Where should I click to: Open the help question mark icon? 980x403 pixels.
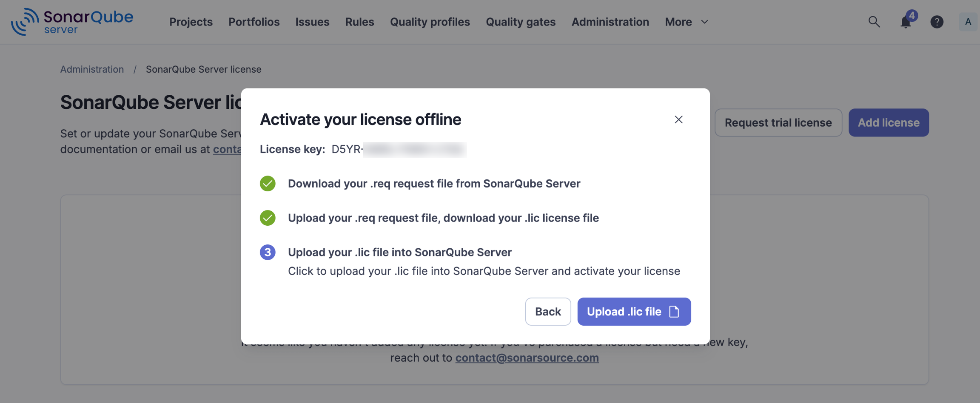click(937, 22)
